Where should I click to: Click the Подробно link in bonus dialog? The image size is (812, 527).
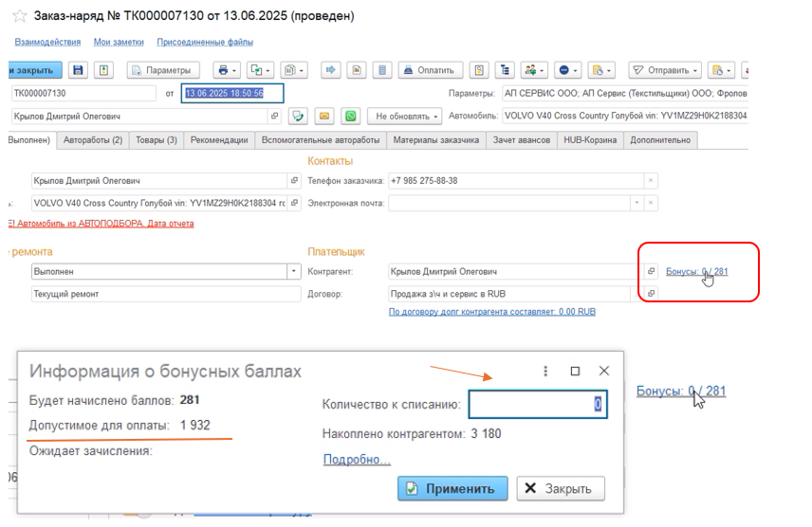click(x=357, y=460)
